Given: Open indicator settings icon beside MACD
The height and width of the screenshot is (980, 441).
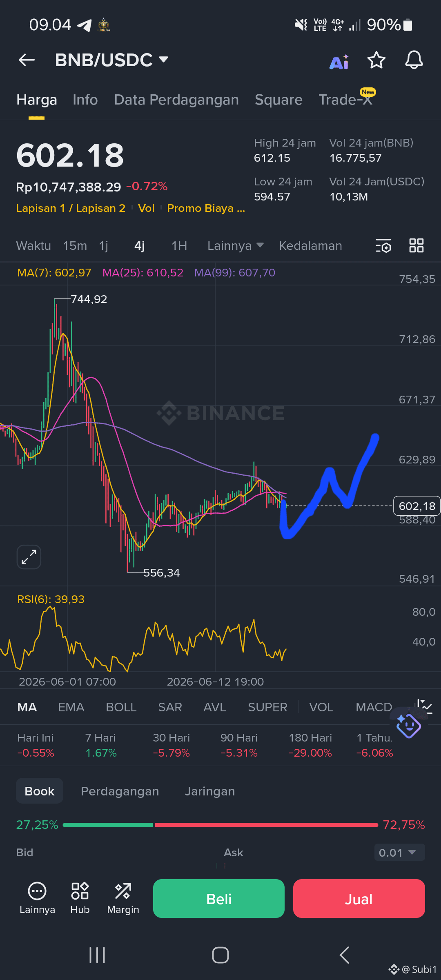Looking at the screenshot, I should tap(425, 706).
